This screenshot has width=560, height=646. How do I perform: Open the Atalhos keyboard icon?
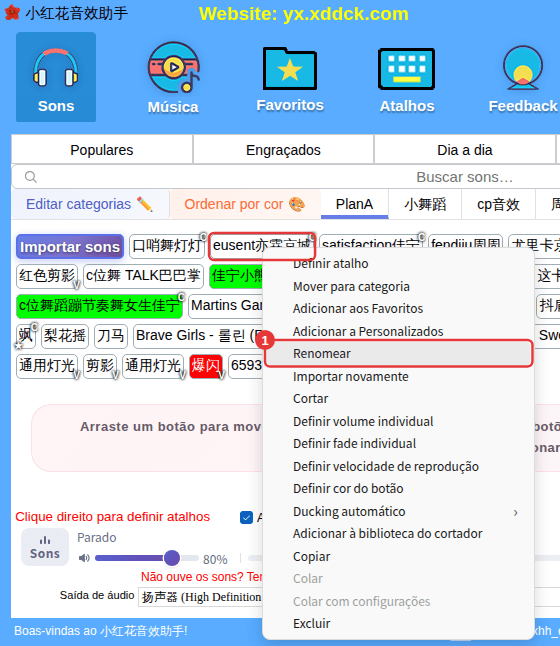[407, 80]
